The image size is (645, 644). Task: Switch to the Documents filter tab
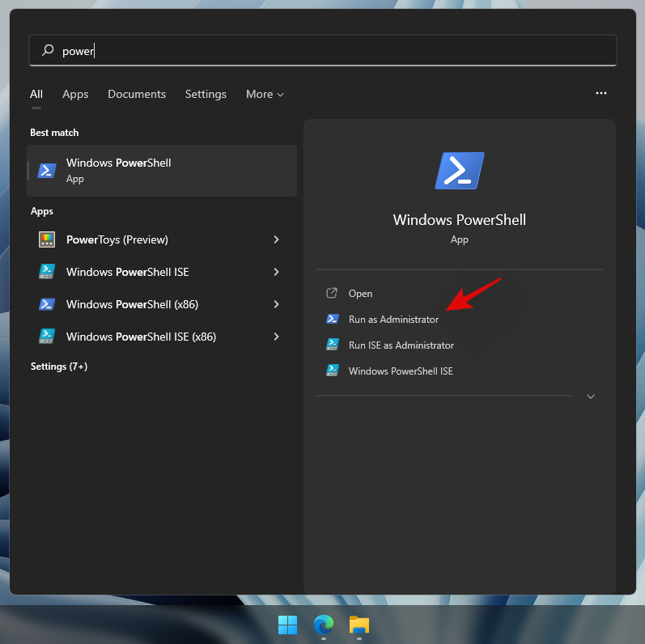[x=137, y=94]
